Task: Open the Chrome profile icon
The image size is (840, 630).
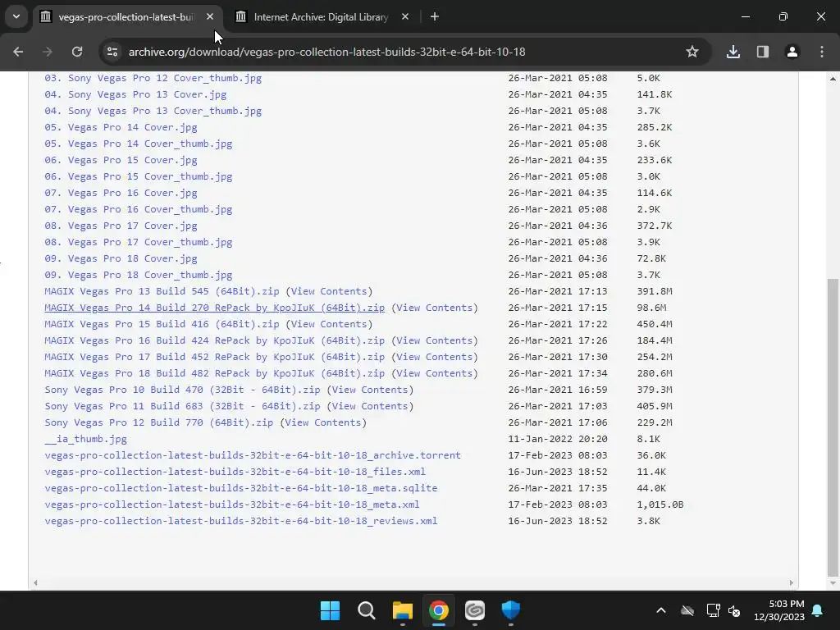Action: pyautogui.click(x=792, y=52)
